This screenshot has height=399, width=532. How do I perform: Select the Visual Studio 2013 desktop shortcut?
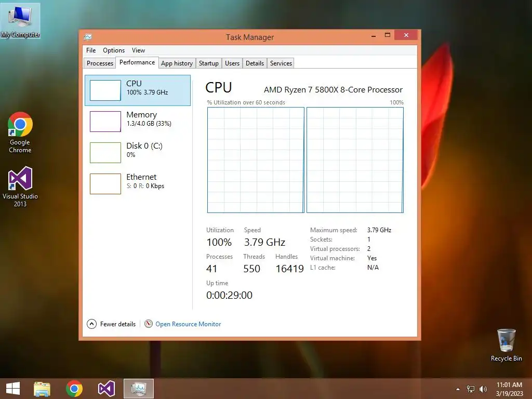tap(20, 187)
